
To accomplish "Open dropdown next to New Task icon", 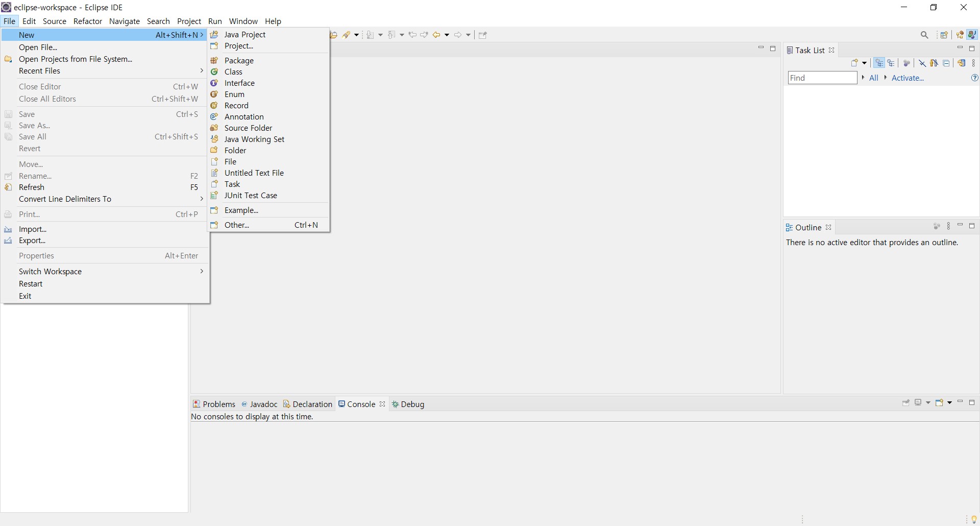I will (864, 63).
